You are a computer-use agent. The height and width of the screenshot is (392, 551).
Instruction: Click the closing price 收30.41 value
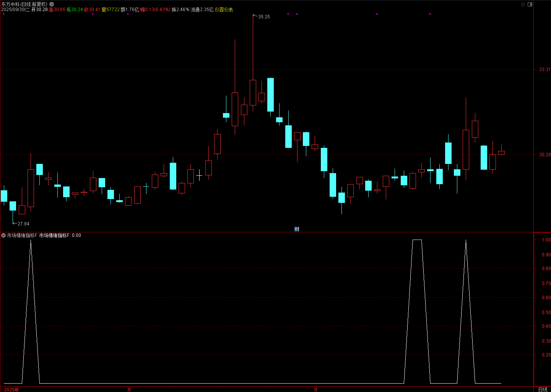click(92, 10)
